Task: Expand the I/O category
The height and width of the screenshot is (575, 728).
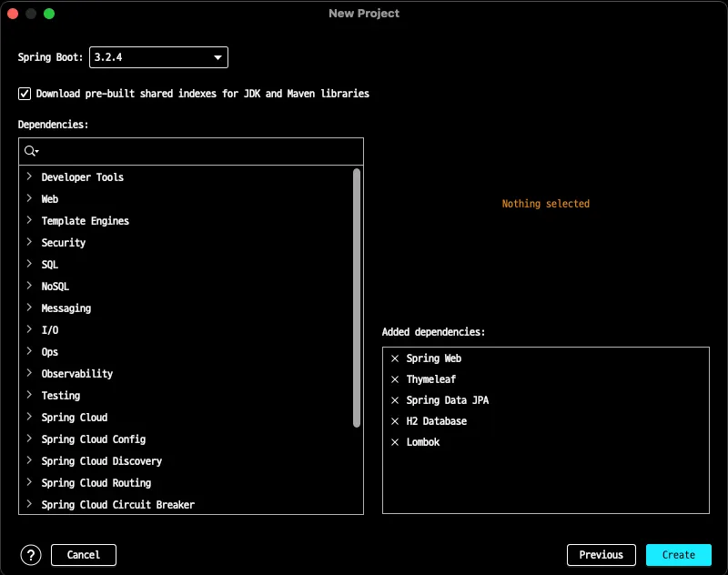Action: 29,329
